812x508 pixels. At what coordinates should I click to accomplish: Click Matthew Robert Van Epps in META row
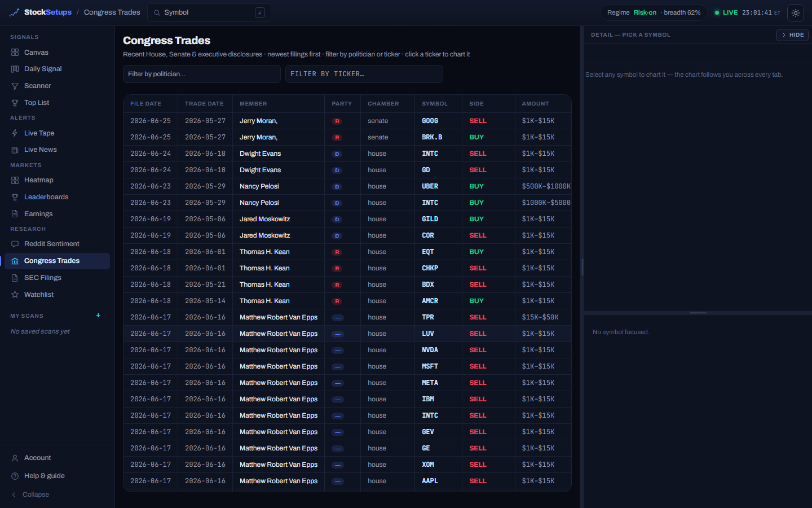tap(279, 383)
